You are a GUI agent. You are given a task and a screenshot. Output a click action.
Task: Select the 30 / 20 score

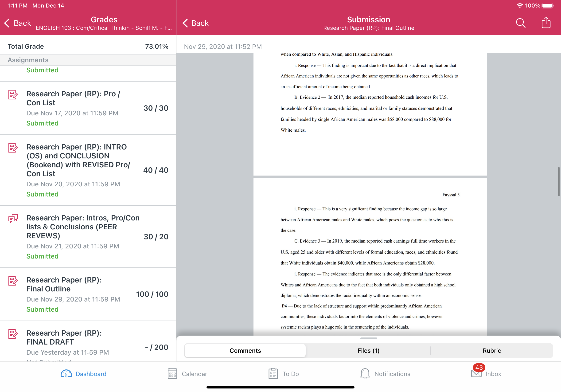pos(156,237)
